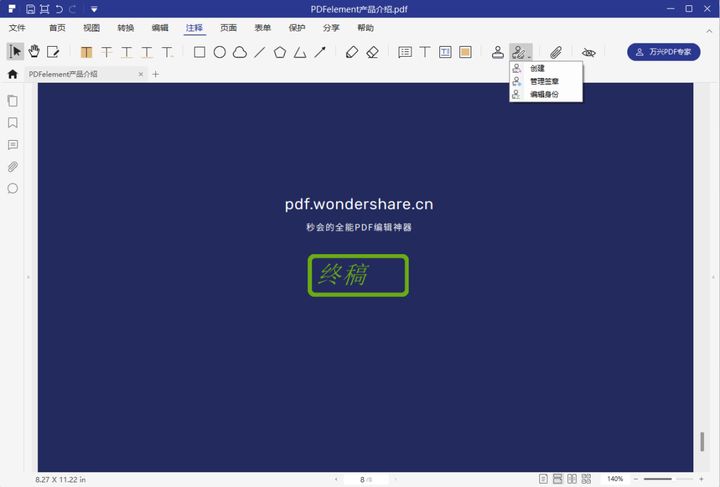Undo the last action
This screenshot has height=487, width=720.
(x=59, y=9)
